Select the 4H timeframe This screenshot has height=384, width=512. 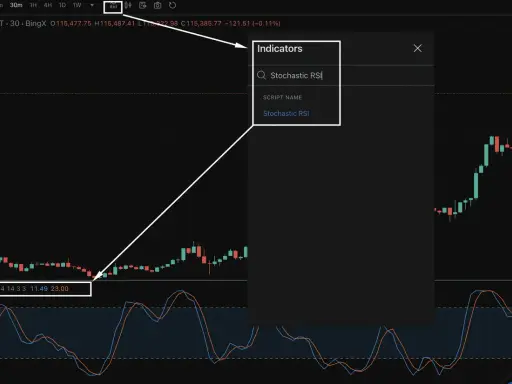pos(48,5)
